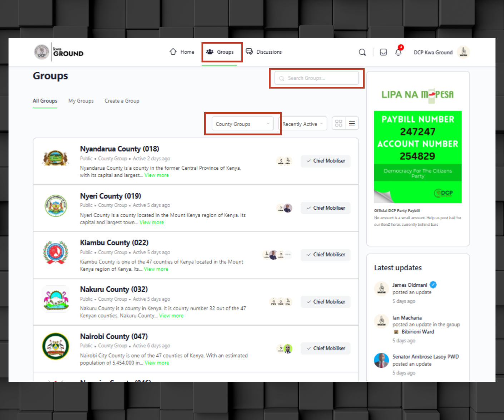Screen dimensions: 504x420
Task: Click View more under Nakuru County
Action: 171,316
